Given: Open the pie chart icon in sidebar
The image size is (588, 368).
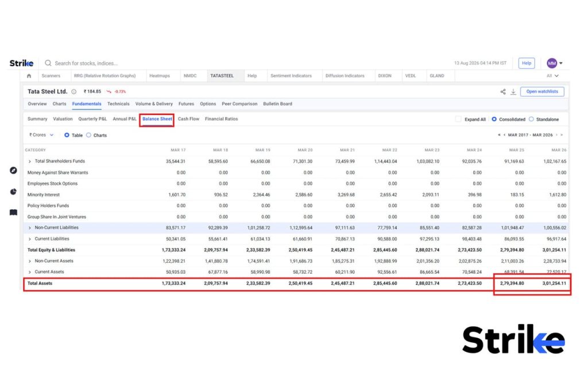Looking at the screenshot, I should (14, 192).
